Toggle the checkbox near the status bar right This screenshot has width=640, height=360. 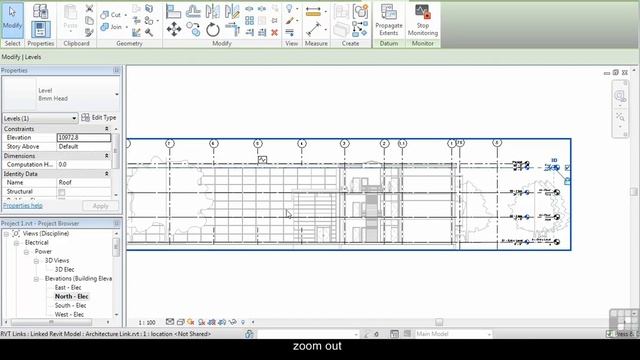tap(609, 334)
